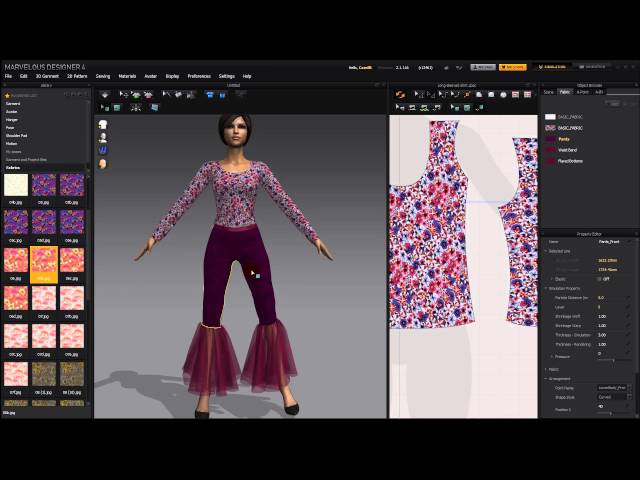Click the white BASIC_FABRIC color swatch
The height and width of the screenshot is (480, 640).
coord(550,117)
